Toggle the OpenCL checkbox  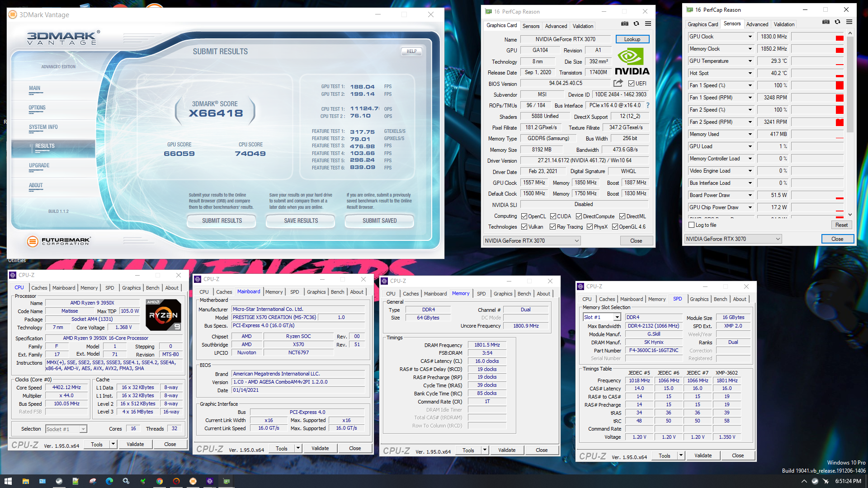[524, 216]
